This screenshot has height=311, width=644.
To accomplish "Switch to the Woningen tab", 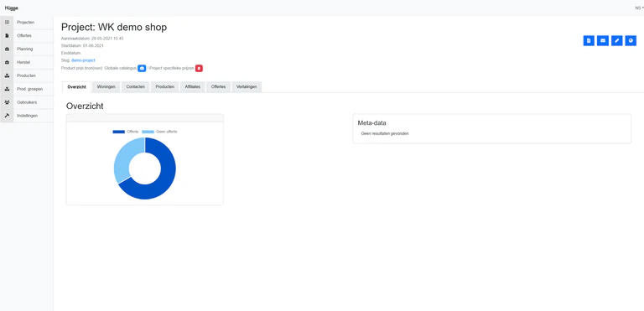I will (106, 87).
